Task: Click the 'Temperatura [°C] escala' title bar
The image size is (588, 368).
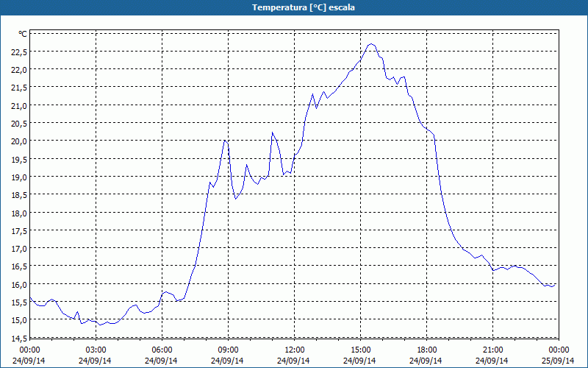Action: click(x=294, y=7)
